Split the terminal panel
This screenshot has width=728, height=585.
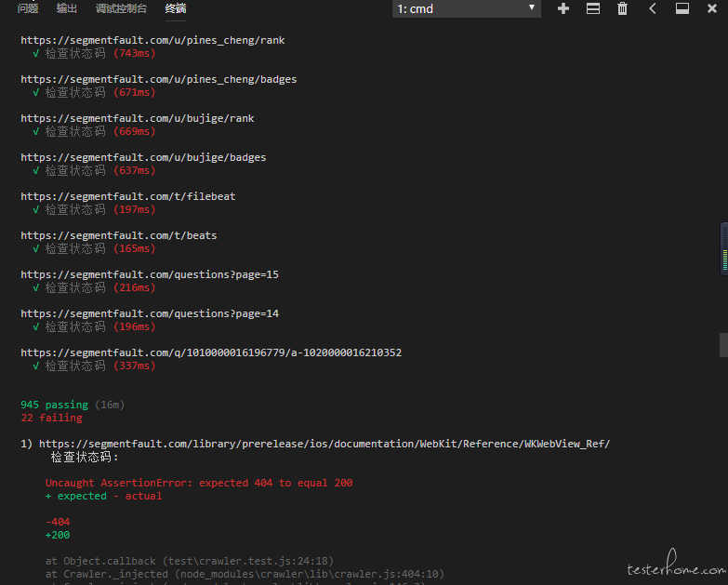tap(593, 8)
